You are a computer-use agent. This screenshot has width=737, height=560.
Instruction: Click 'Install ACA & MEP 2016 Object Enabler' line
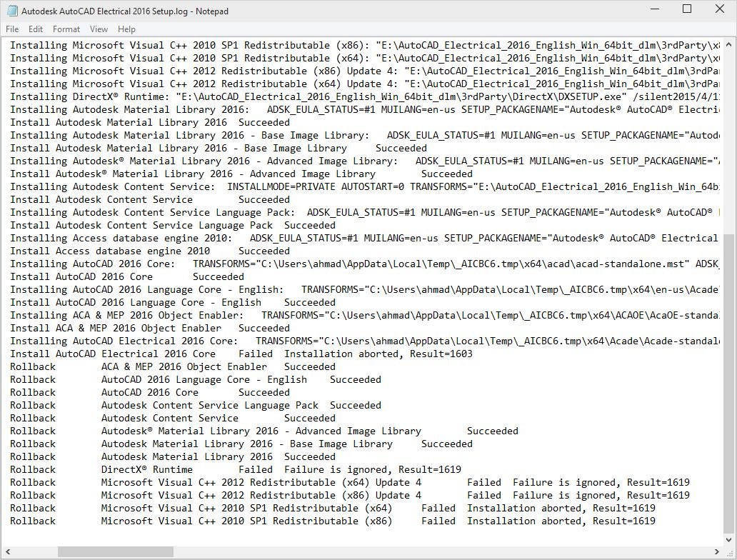pyautogui.click(x=150, y=328)
